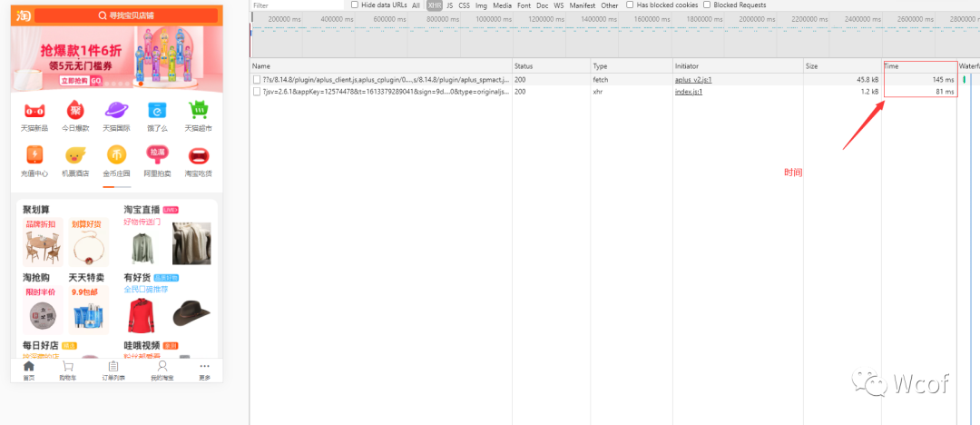The image size is (980, 425).
Task: Open the 淘宝吃货 icon
Action: (198, 154)
